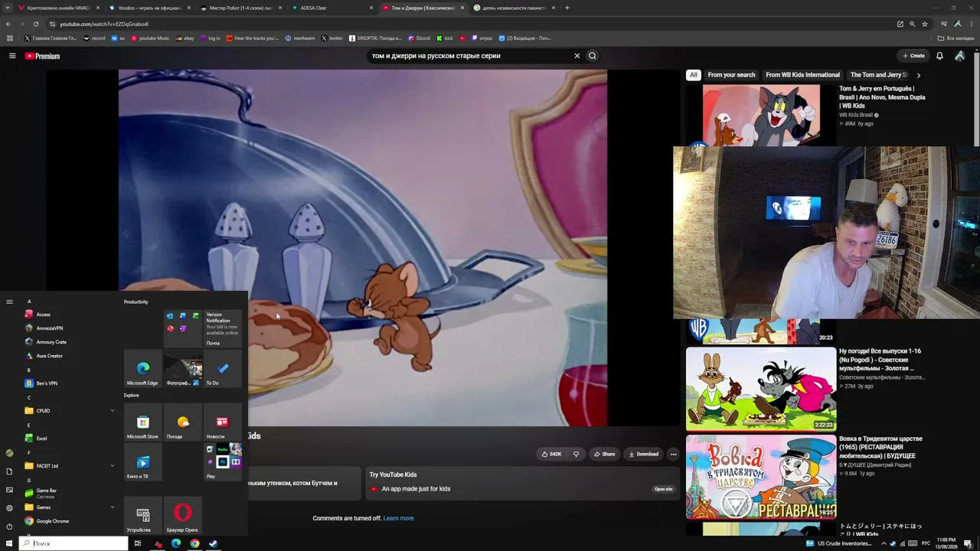Image resolution: width=980 pixels, height=551 pixels.
Task: Clear the YouTube search text
Action: click(577, 56)
